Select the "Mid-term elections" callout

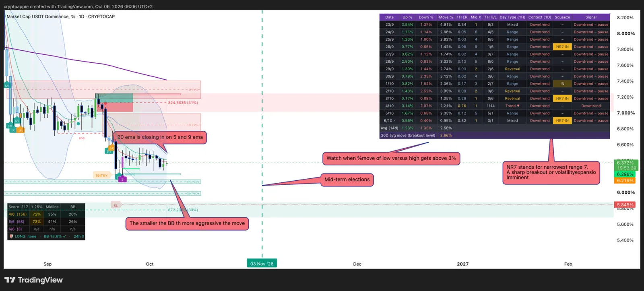[347, 180]
